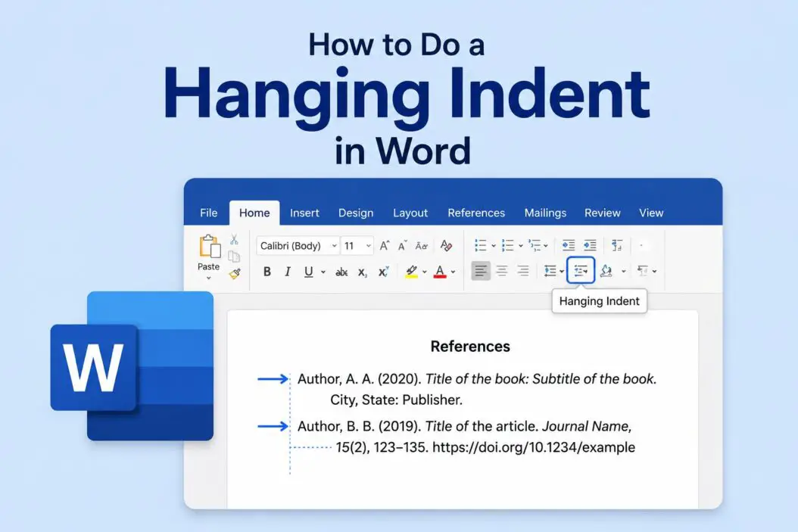Expand the Shading color arrow
The image size is (798, 532).
tap(623, 272)
